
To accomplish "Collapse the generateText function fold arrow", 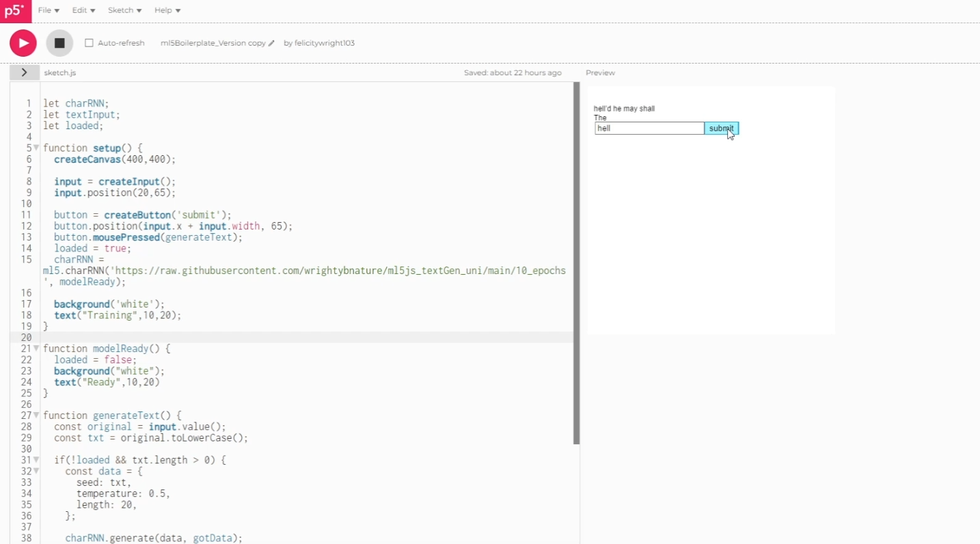I will coord(36,416).
